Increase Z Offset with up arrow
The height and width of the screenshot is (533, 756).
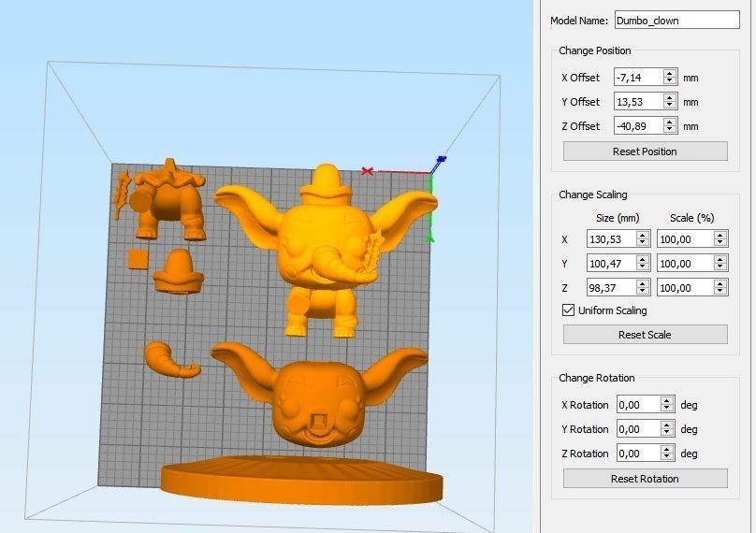[670, 122]
